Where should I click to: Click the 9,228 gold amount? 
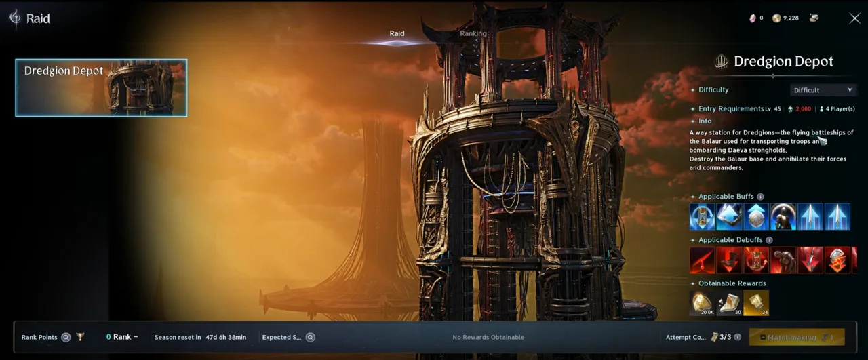pyautogui.click(x=791, y=18)
